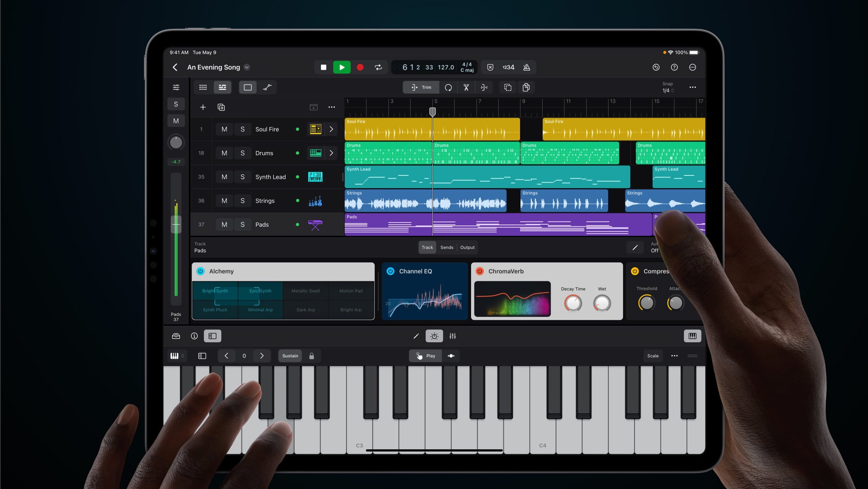Open the browser tray icon in bottom bar
Viewport: 868px width, 489px height.
pyautogui.click(x=176, y=336)
